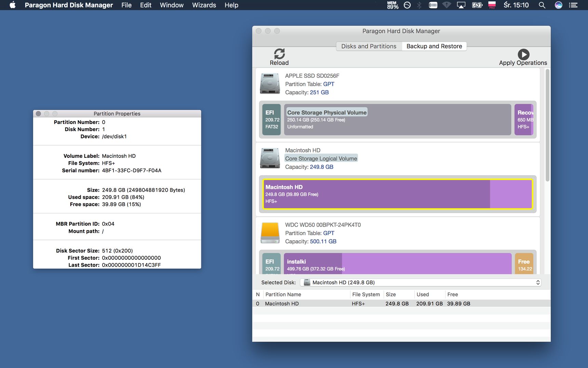
Task: Select the instalki partition block
Action: tap(398, 263)
